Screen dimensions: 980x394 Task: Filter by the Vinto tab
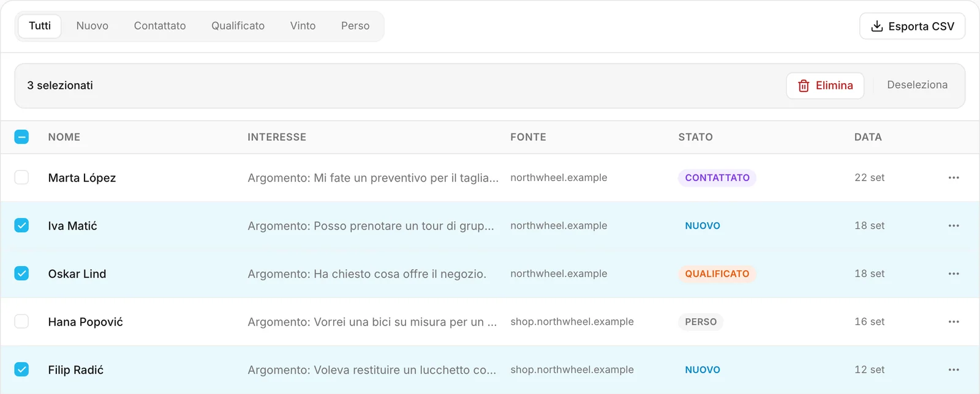coord(303,26)
